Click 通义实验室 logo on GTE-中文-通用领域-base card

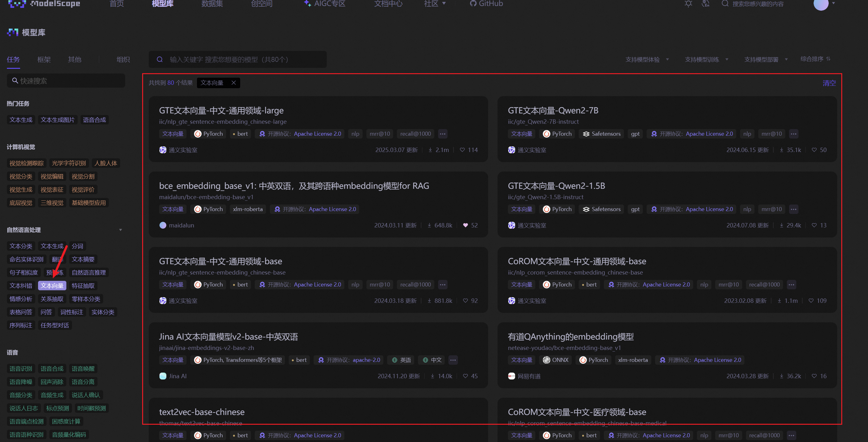(163, 301)
